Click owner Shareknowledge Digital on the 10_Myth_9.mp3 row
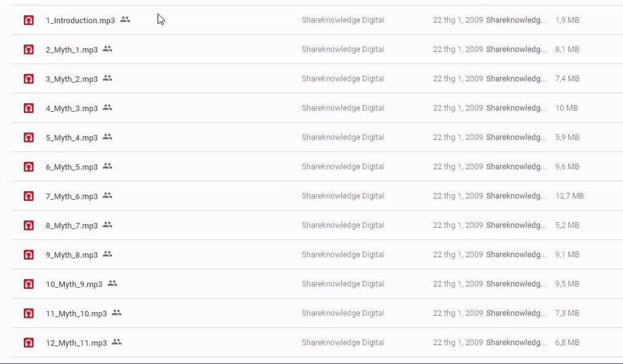The height and width of the screenshot is (364, 623). (x=343, y=284)
